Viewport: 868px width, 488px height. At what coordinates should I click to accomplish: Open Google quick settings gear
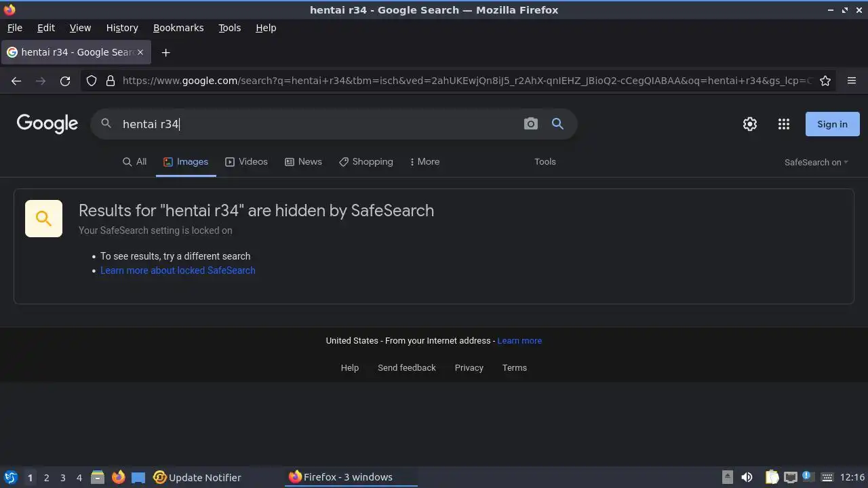point(750,124)
